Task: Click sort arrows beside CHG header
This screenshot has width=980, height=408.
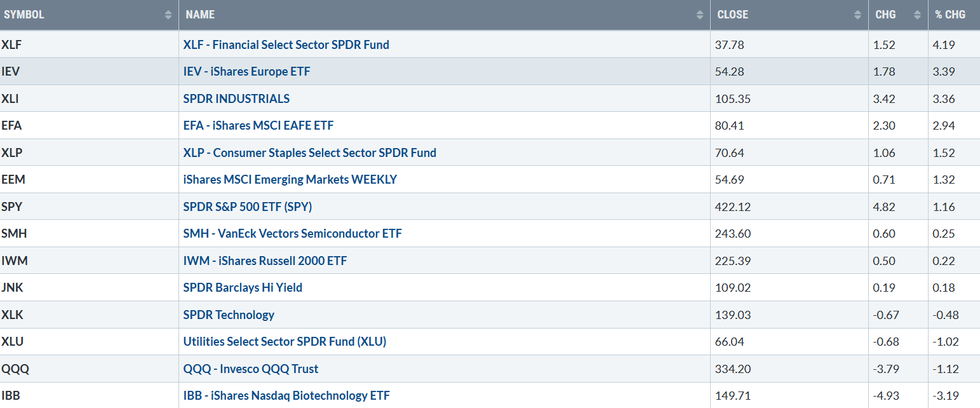Action: (917, 15)
